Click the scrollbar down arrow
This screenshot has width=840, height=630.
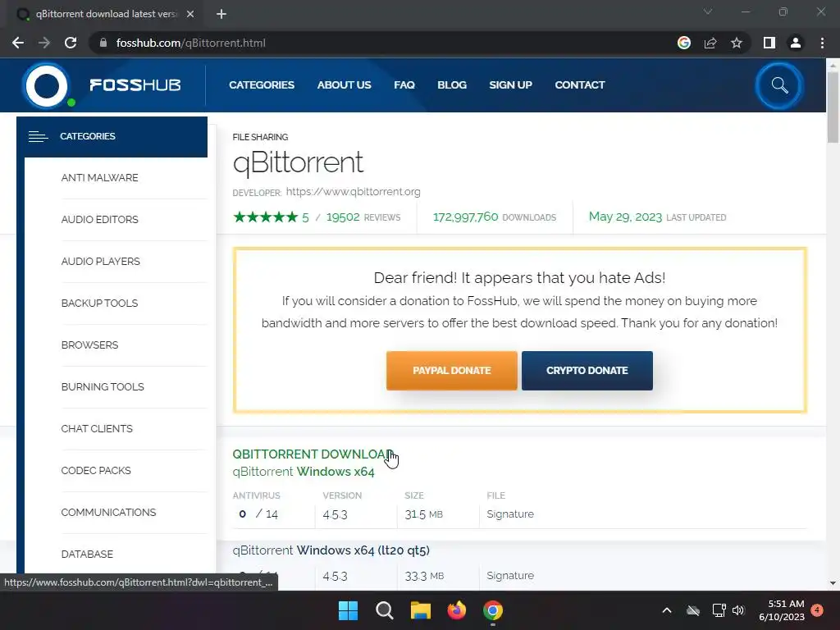click(833, 583)
